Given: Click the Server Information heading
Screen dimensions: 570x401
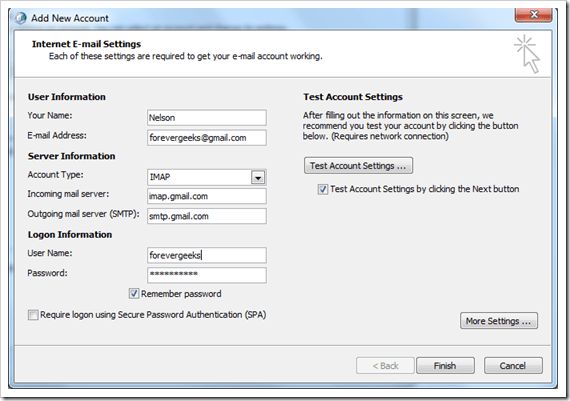Looking at the screenshot, I should [72, 156].
